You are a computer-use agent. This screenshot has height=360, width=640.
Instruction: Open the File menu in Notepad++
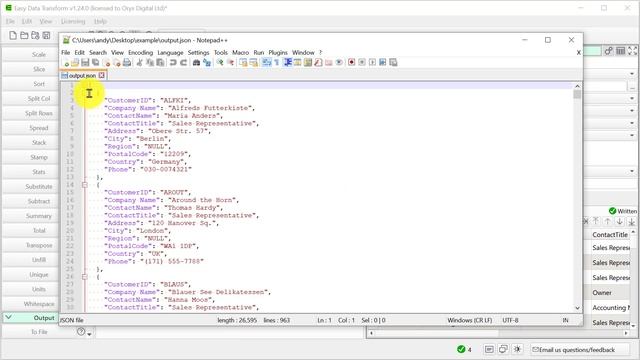point(65,53)
